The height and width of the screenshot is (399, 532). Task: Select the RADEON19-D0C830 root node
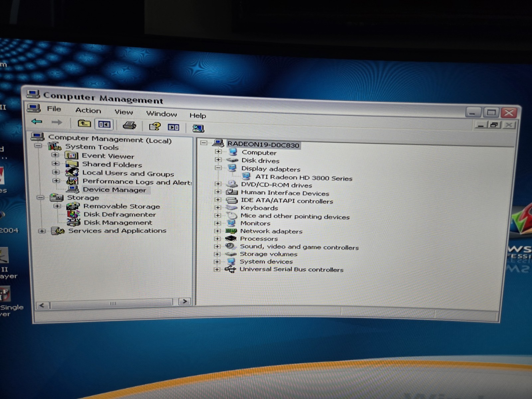[x=263, y=145]
